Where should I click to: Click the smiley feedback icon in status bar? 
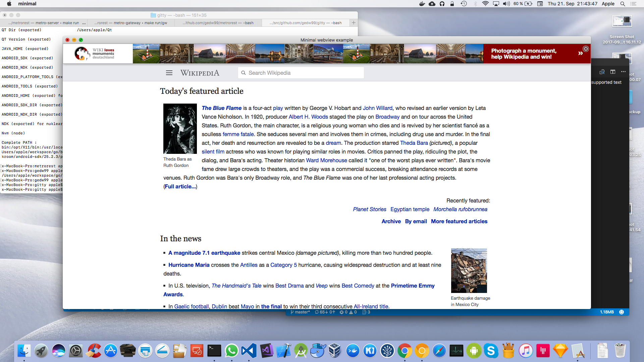[x=622, y=312]
